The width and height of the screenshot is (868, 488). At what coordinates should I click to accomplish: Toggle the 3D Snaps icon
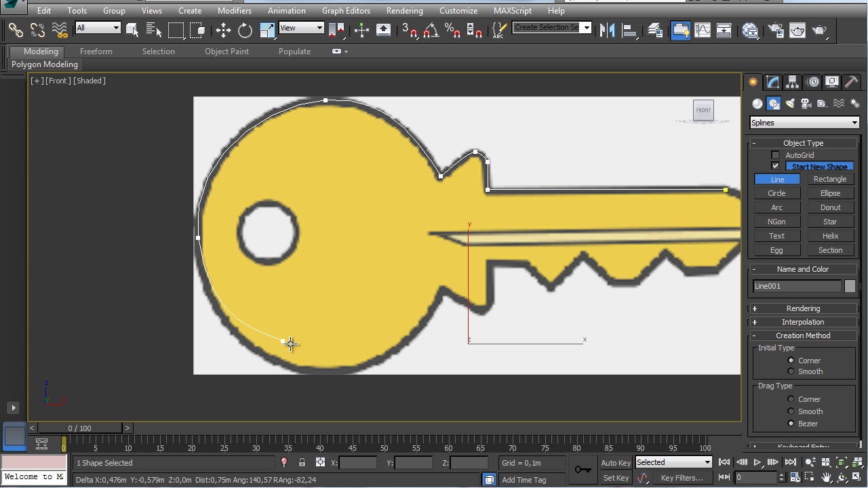click(409, 30)
